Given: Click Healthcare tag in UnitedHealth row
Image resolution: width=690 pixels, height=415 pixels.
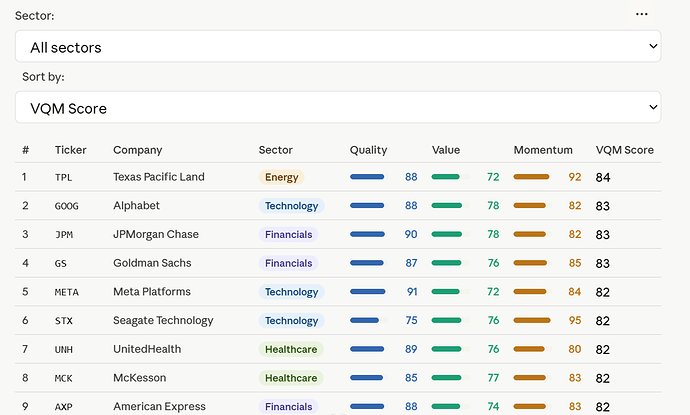Looking at the screenshot, I should pyautogui.click(x=291, y=349).
